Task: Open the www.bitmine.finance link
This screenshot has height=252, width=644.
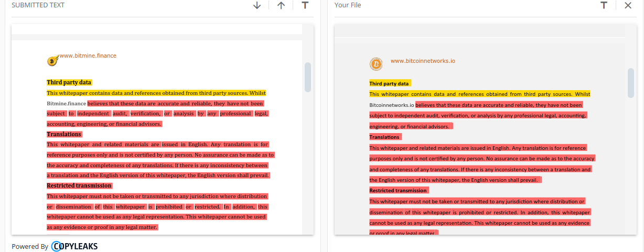Action: tap(88, 56)
